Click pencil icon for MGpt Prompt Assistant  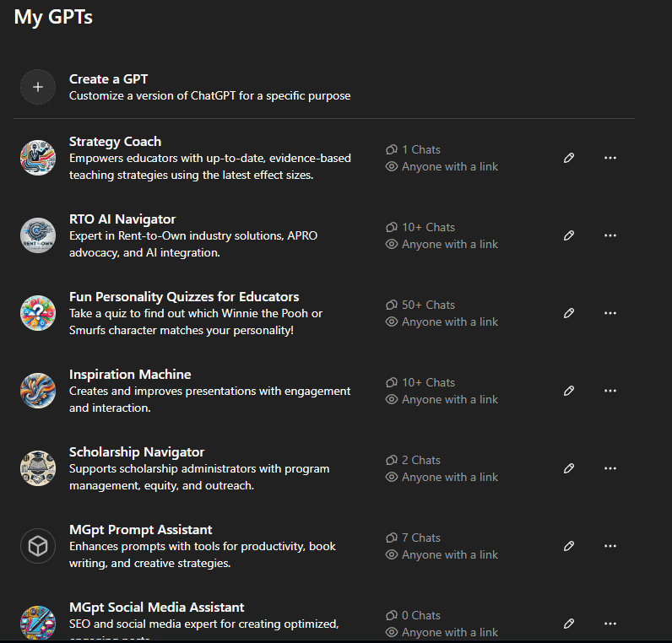pyautogui.click(x=569, y=546)
